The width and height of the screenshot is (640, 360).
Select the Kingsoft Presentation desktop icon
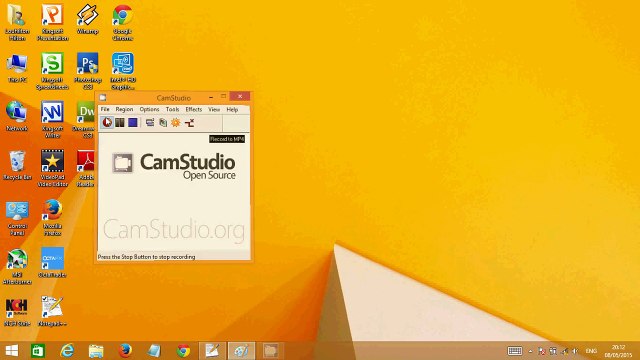pos(53,22)
